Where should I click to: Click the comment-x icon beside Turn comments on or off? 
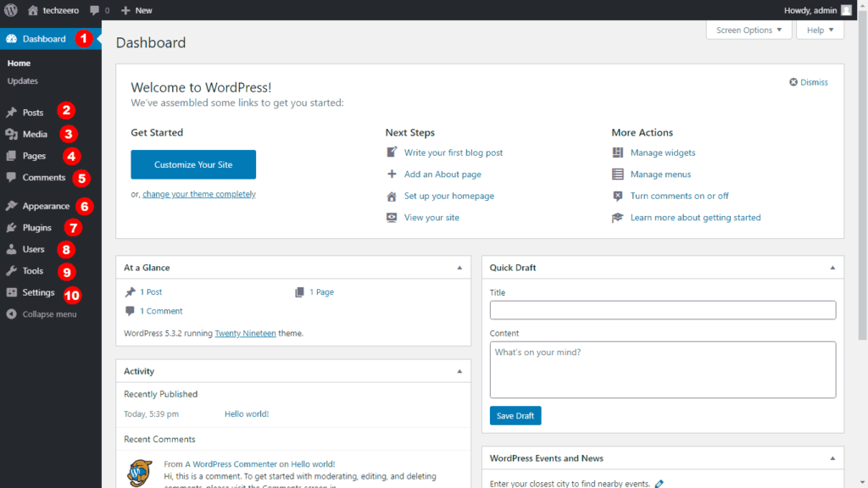coord(617,196)
